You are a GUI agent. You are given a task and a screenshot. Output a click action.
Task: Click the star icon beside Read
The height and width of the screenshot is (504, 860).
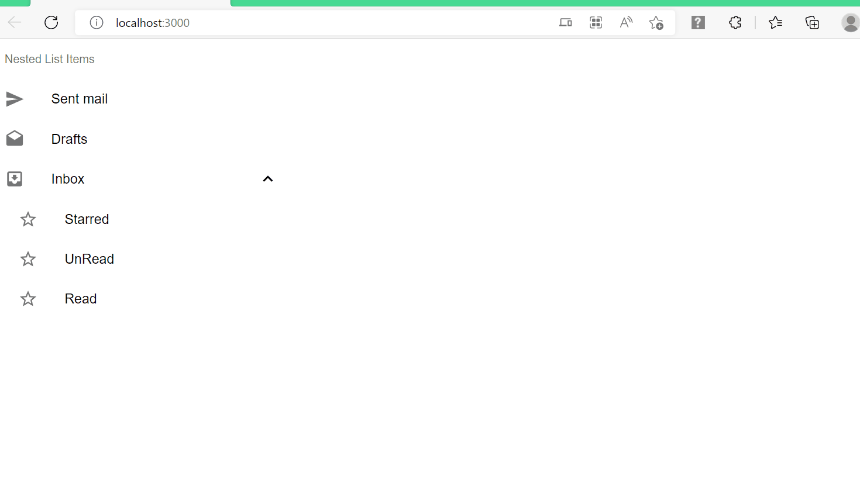28,299
